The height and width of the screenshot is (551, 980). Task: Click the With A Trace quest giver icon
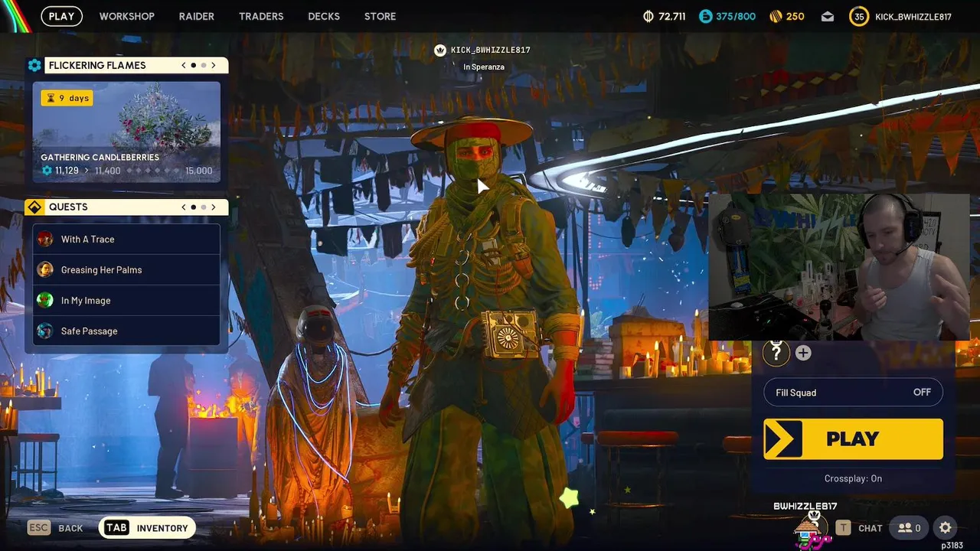[45, 239]
